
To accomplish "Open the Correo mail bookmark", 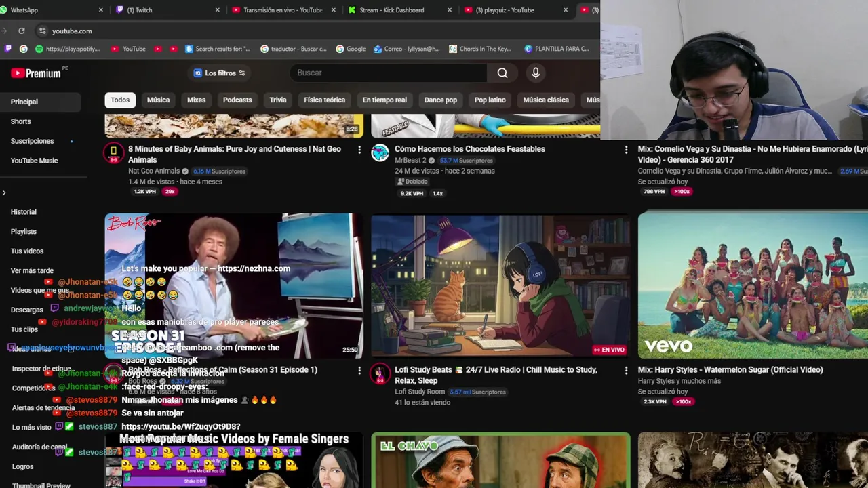I will 406,49.
